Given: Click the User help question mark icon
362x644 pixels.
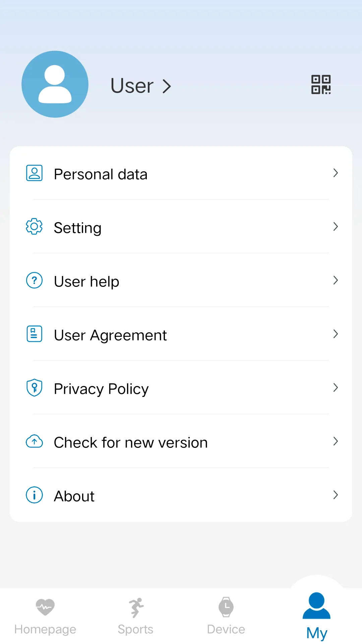Looking at the screenshot, I should point(34,280).
